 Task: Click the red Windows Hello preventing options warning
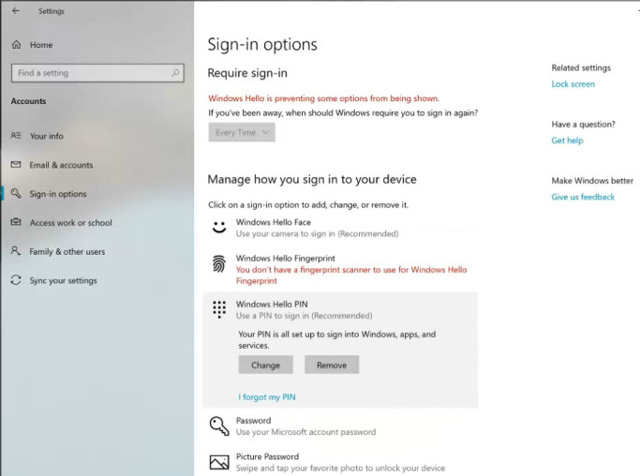pos(324,98)
